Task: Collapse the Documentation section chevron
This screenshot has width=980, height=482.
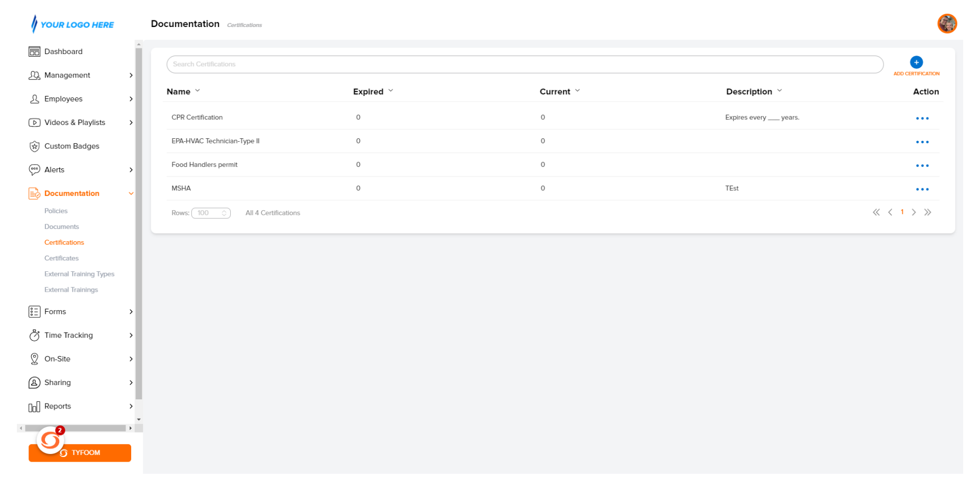Action: pos(131,194)
